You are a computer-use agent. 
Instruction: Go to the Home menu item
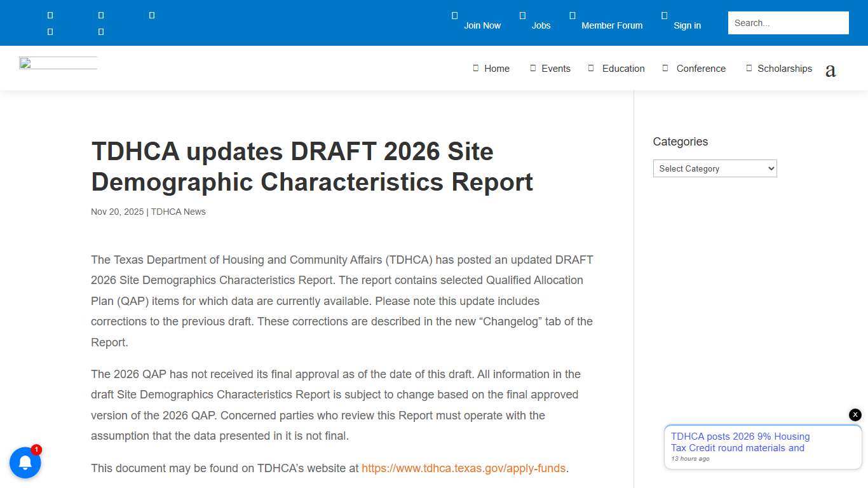pyautogui.click(x=496, y=69)
